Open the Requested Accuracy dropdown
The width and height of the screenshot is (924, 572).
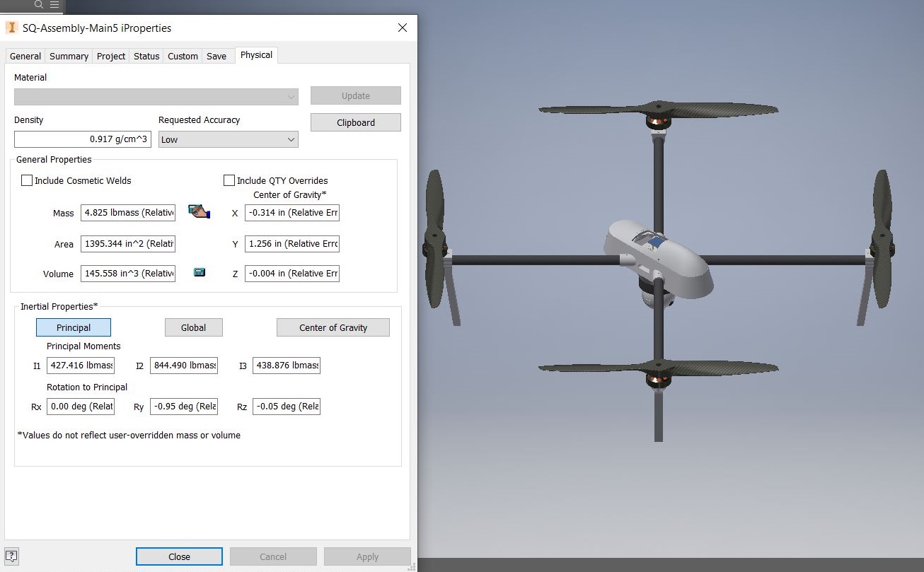[x=228, y=139]
